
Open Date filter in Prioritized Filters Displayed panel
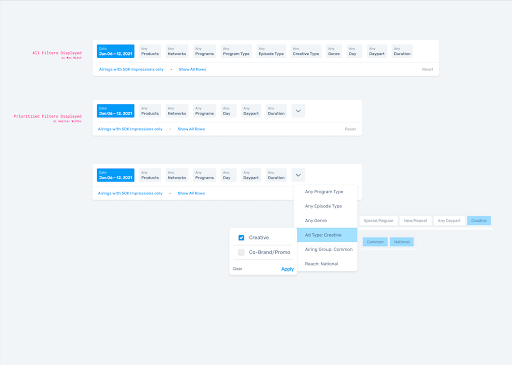pos(116,111)
